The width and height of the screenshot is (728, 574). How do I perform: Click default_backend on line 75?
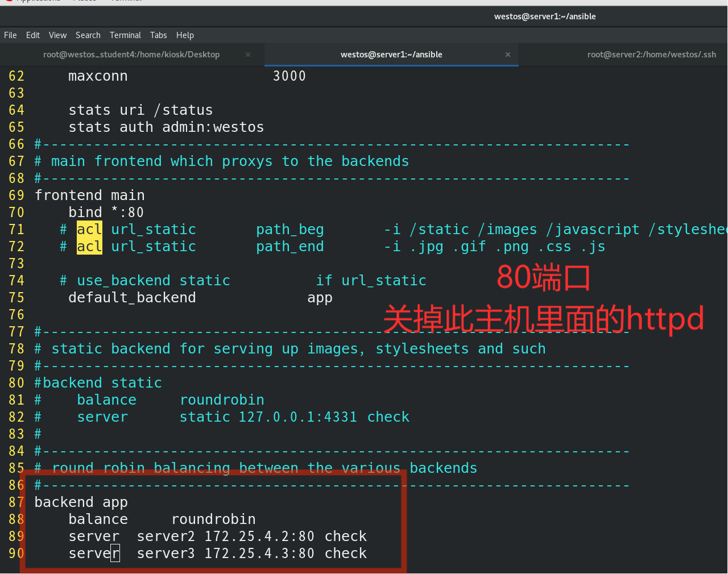(x=132, y=298)
